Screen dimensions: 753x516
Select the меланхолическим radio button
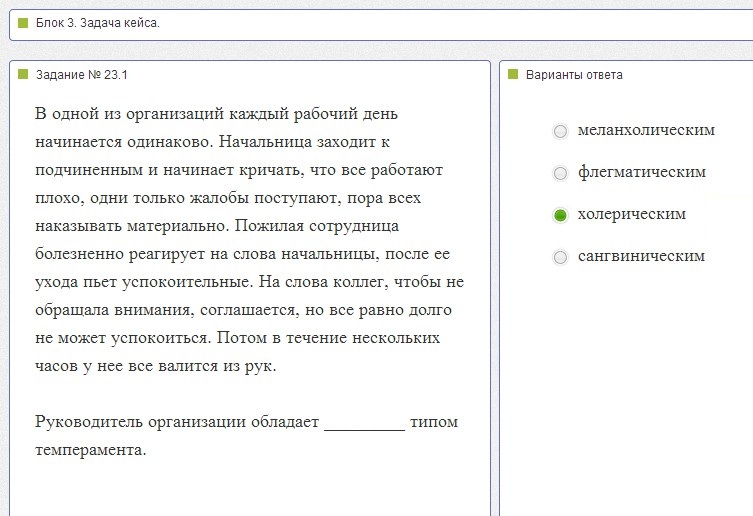click(x=560, y=131)
